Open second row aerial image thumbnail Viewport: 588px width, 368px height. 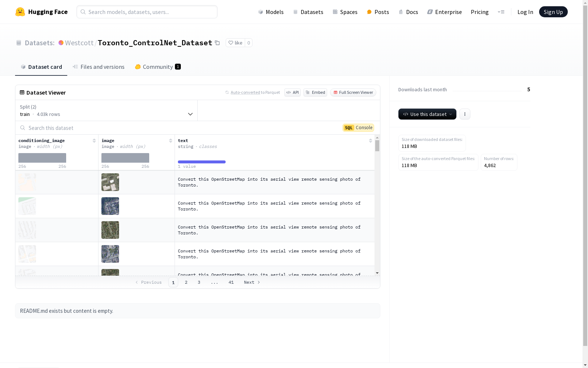(110, 206)
